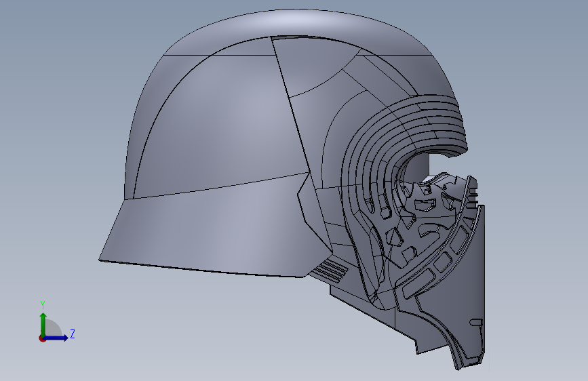Click the blue Z axis of the orientation triad
This screenshot has height=381, width=588.
click(x=56, y=338)
